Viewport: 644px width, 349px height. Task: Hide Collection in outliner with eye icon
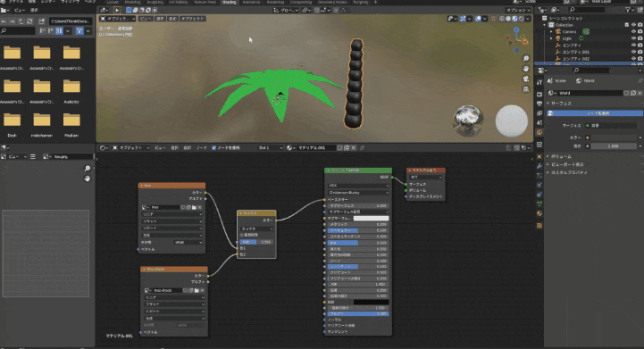click(x=633, y=25)
